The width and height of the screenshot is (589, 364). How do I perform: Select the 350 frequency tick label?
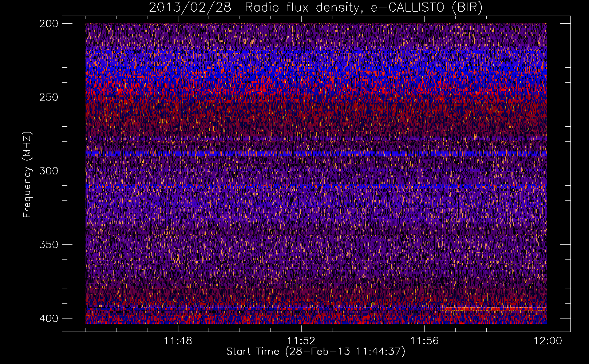tap(48, 244)
